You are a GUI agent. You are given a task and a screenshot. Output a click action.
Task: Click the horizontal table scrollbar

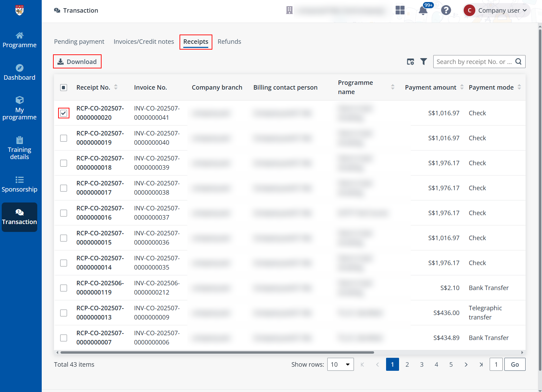point(217,352)
